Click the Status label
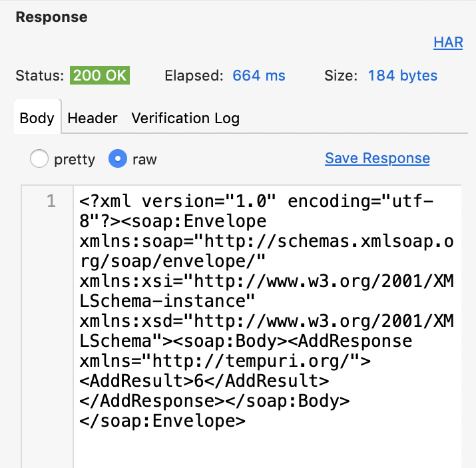 click(x=40, y=75)
